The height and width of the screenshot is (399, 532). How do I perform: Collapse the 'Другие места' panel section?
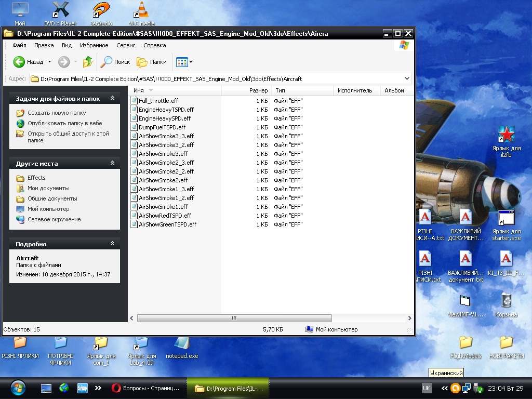(112, 163)
